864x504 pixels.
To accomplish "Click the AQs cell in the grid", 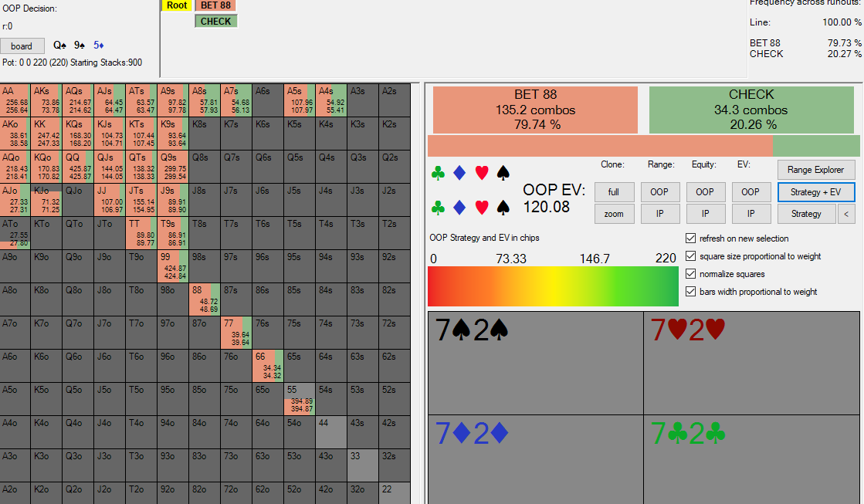I will coord(78,100).
